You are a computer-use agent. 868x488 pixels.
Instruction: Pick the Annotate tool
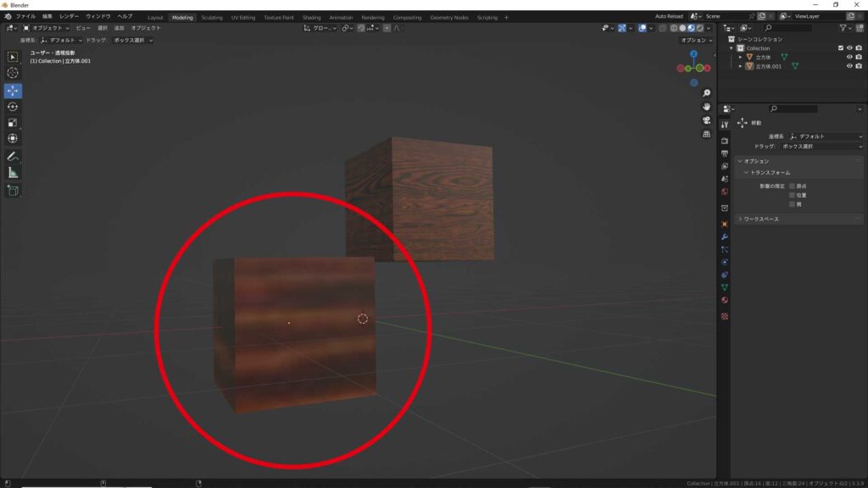[13, 156]
